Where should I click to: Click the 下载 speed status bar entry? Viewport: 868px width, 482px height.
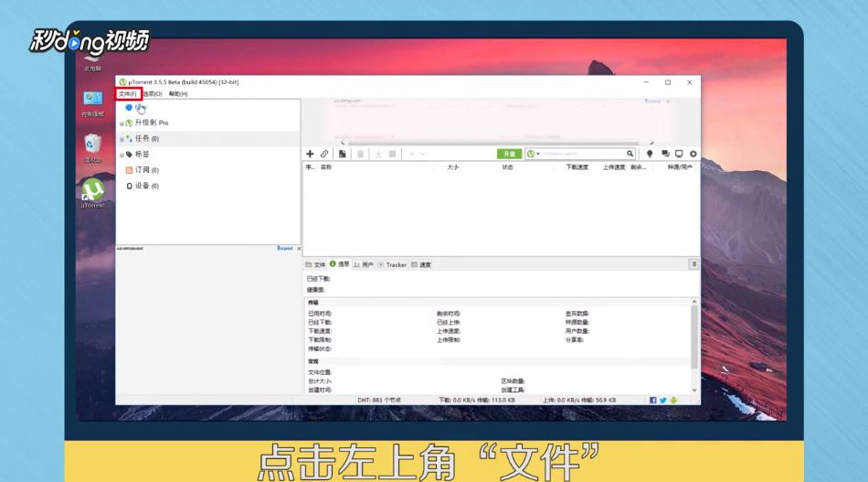pos(477,400)
